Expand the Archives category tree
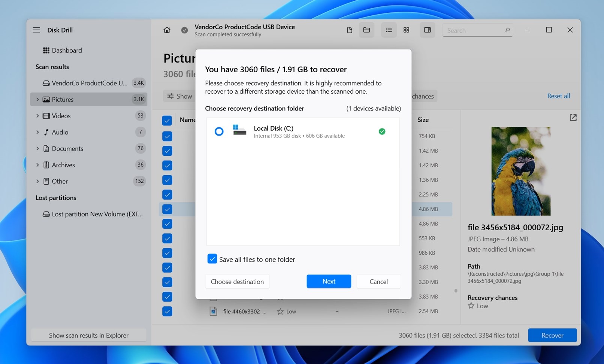The width and height of the screenshot is (604, 364). [x=37, y=165]
